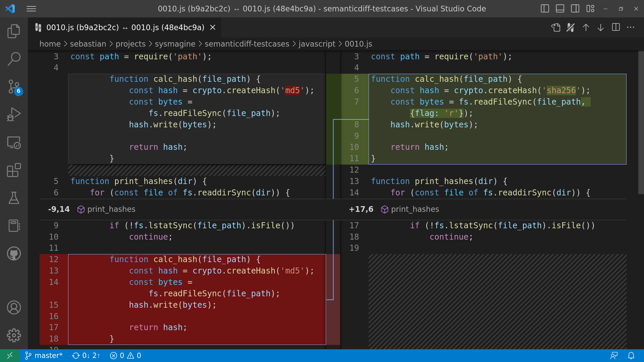The image size is (644, 362).
Task: Expand the Manage gear menu
Action: (14, 335)
